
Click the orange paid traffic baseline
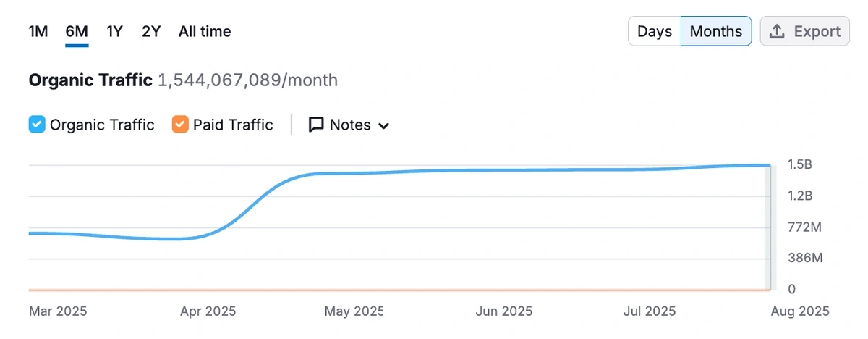point(398,290)
